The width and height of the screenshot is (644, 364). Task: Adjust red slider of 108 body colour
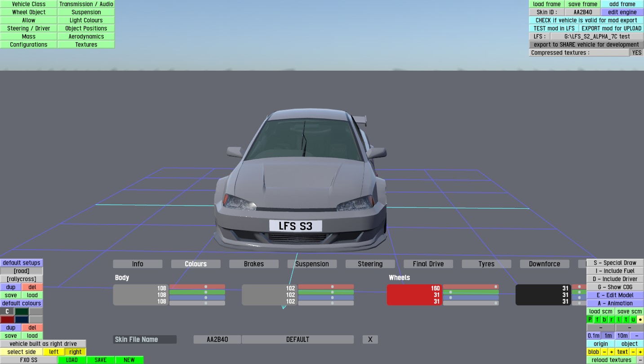(x=197, y=287)
